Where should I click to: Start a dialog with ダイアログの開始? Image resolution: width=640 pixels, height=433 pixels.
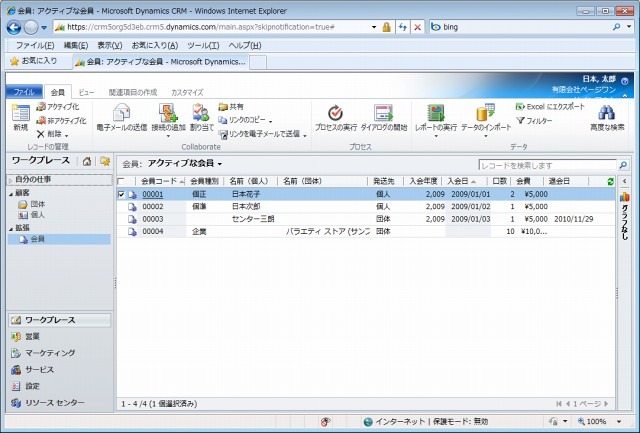point(384,118)
